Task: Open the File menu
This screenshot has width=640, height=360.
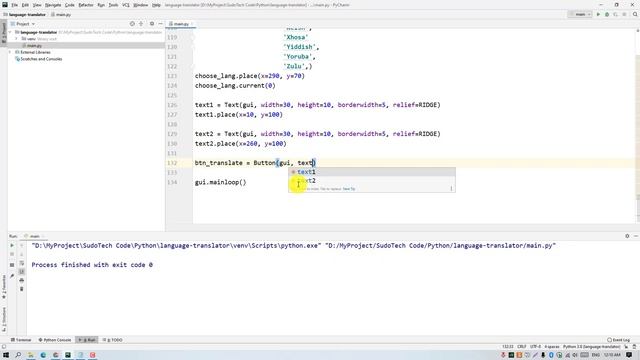Action: coord(14,5)
